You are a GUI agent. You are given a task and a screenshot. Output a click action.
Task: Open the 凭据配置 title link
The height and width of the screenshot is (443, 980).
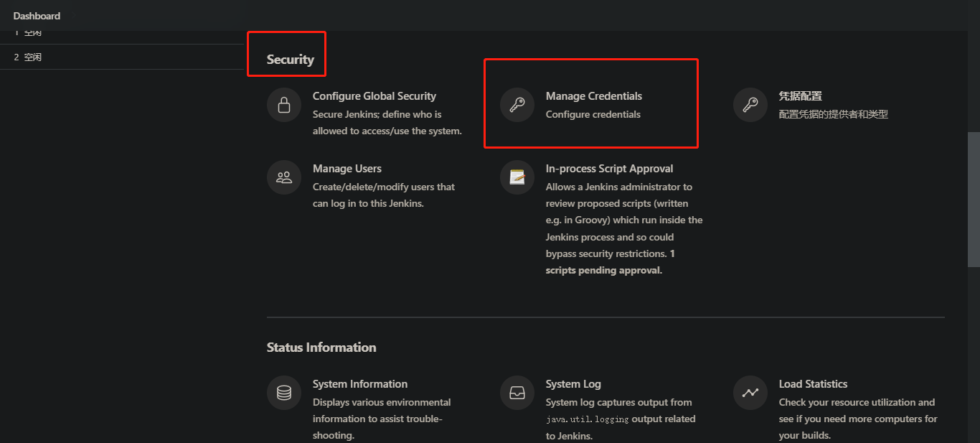tap(801, 96)
